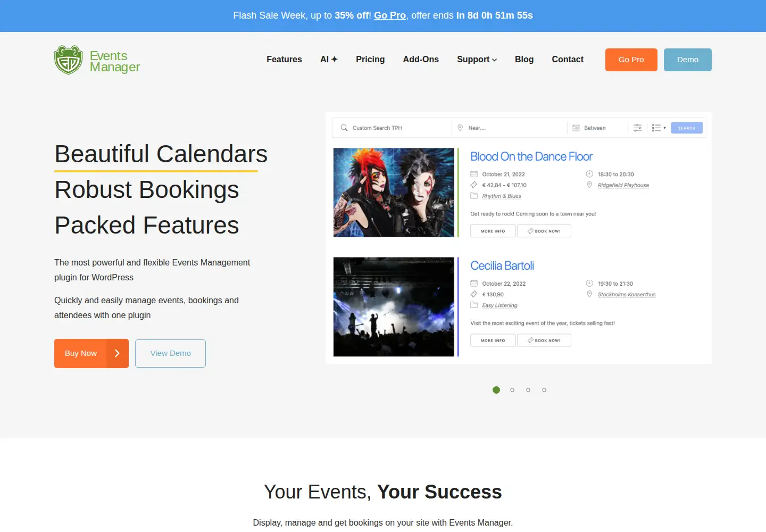The height and width of the screenshot is (532, 766).
Task: Click the calendar icon beside Between
Action: (576, 128)
